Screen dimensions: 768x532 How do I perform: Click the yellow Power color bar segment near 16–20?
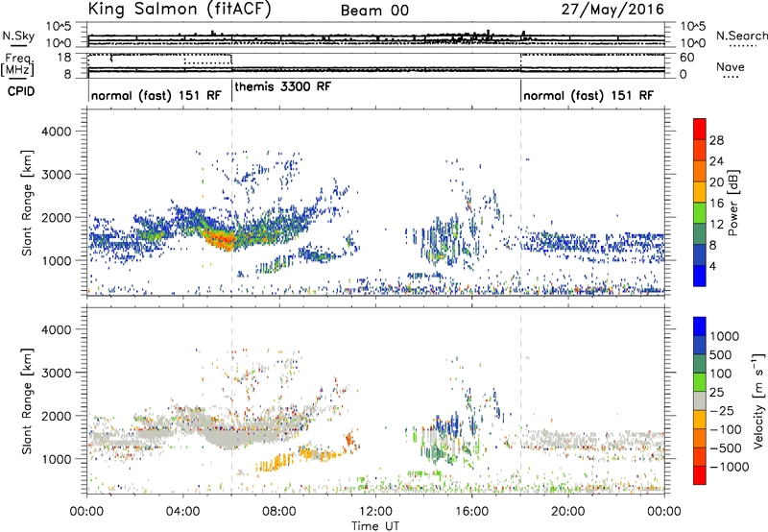point(700,192)
